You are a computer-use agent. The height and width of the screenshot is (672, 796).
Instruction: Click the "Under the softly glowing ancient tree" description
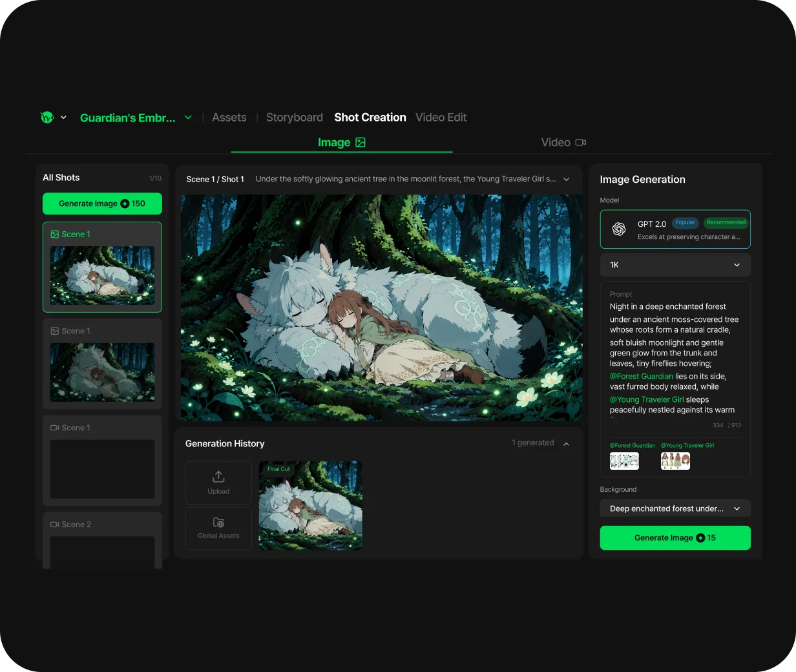pyautogui.click(x=406, y=179)
